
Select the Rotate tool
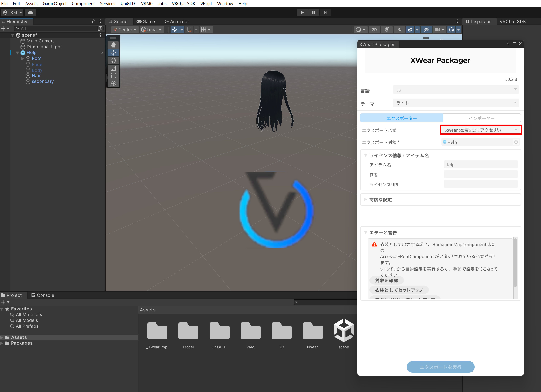[x=113, y=61]
